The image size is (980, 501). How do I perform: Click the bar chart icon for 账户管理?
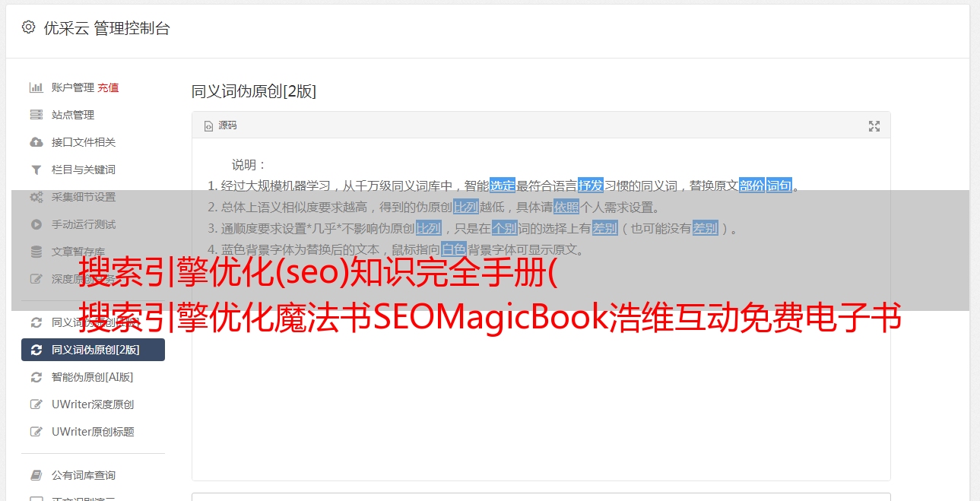(36, 87)
